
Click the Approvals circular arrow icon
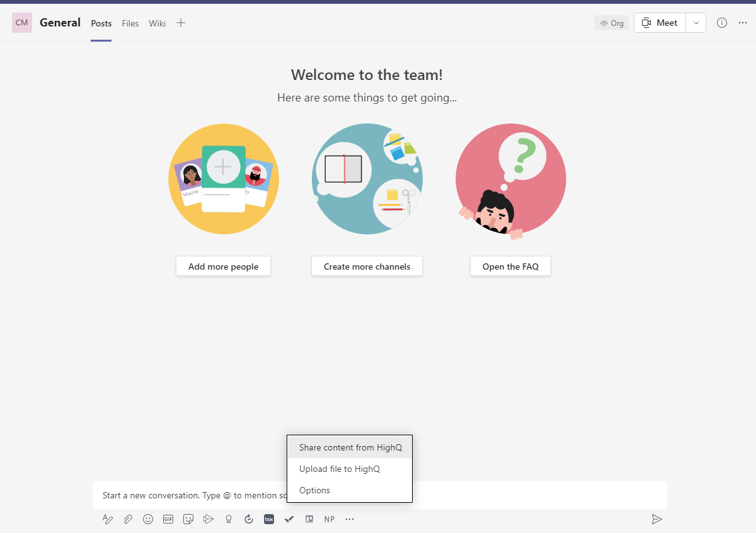(249, 519)
